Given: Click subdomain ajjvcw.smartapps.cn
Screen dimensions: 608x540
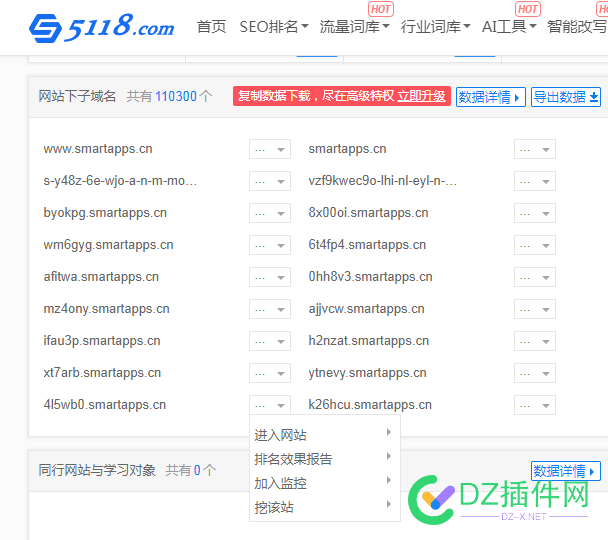Looking at the screenshot, I should (x=366, y=309).
